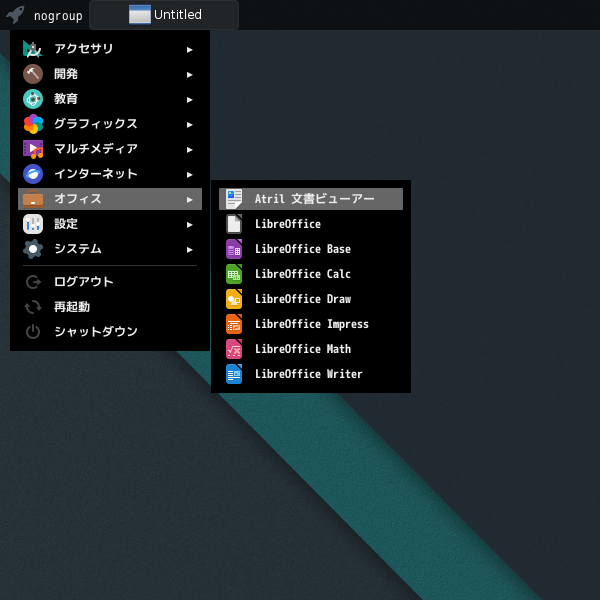This screenshot has height=600, width=600.
Task: Open the アクセサリ menu entry
Action: [110, 49]
